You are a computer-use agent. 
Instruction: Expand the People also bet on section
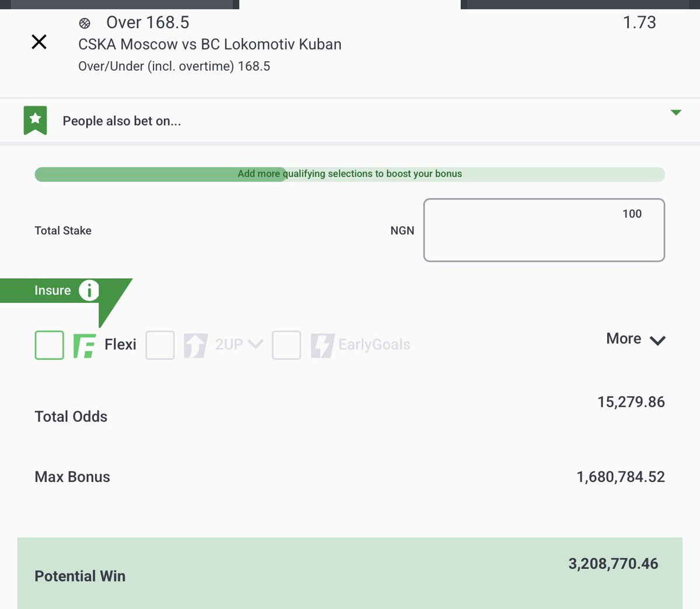tap(676, 113)
